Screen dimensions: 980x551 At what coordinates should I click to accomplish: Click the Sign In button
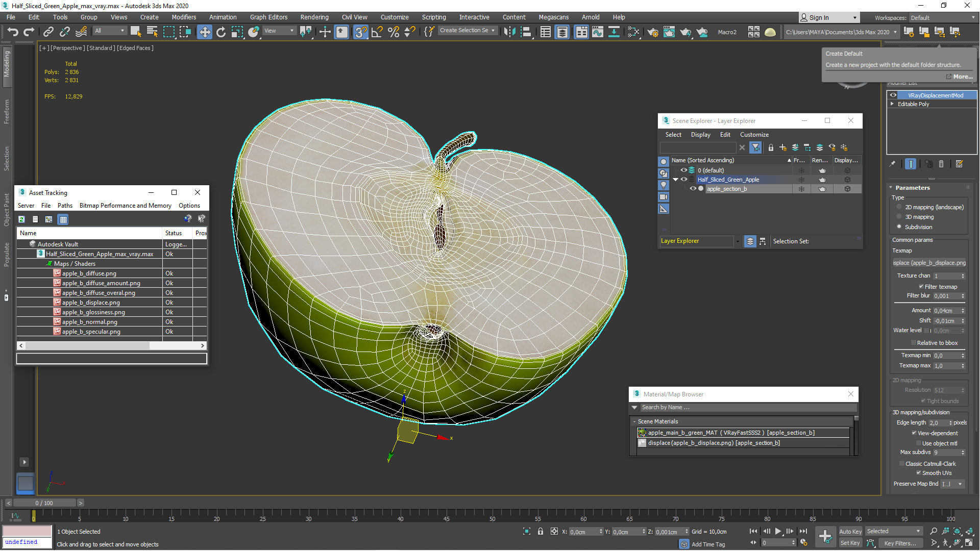[828, 18]
